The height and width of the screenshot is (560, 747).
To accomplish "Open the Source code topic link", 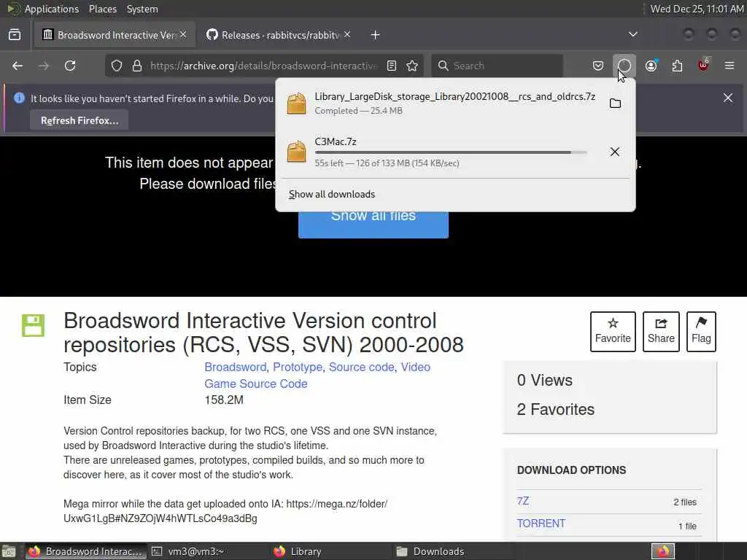I will coord(362,367).
